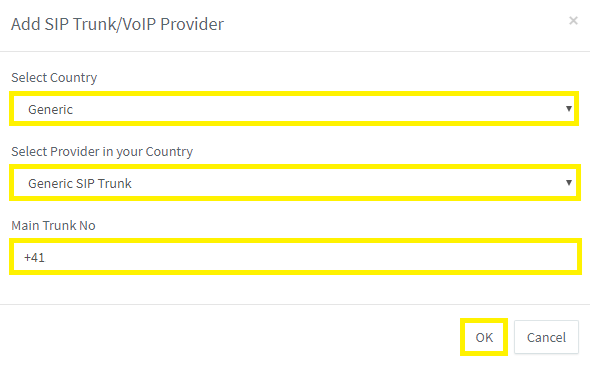Abort adding the provider with Cancel
Viewport: 590px width, 367px height.
point(546,337)
